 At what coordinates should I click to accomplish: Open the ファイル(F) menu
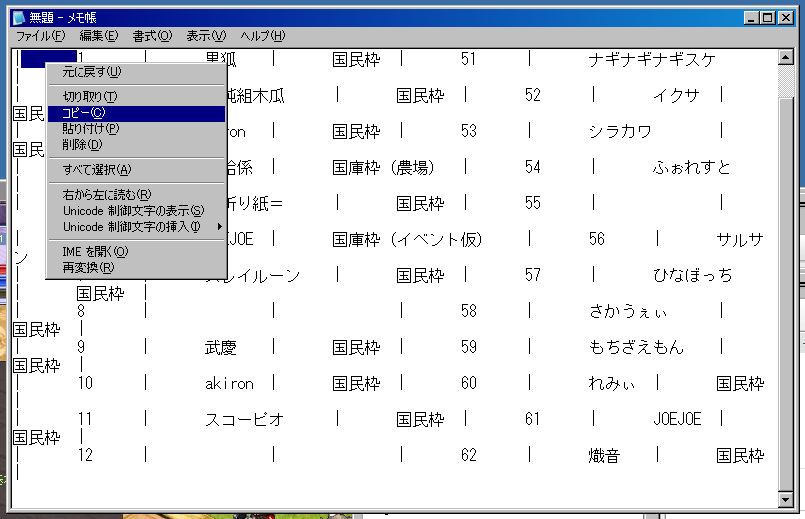coord(41,36)
